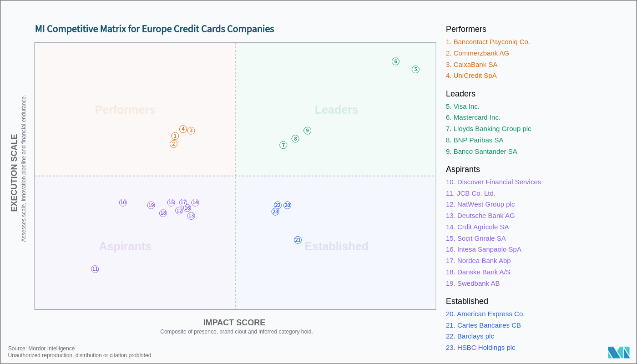Select NatWest Group plc in the legend
This screenshot has height=364, width=637.
tap(480, 204)
